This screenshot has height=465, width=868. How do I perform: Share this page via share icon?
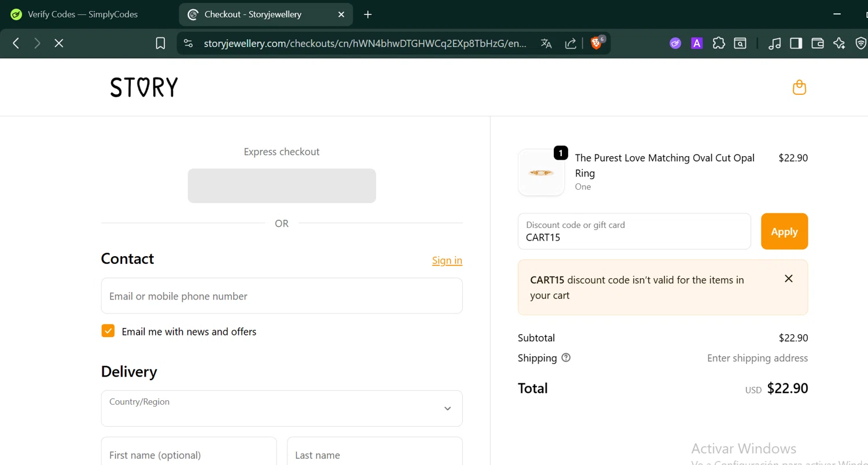(x=571, y=43)
